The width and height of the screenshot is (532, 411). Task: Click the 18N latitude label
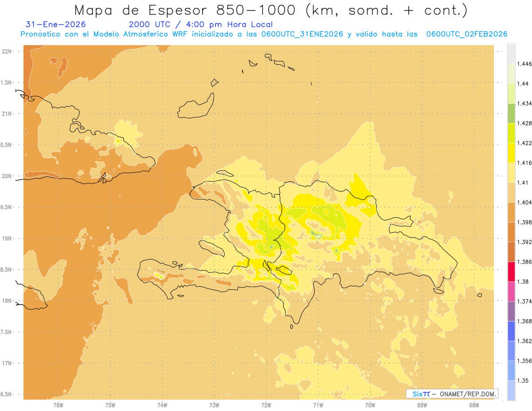[7, 301]
